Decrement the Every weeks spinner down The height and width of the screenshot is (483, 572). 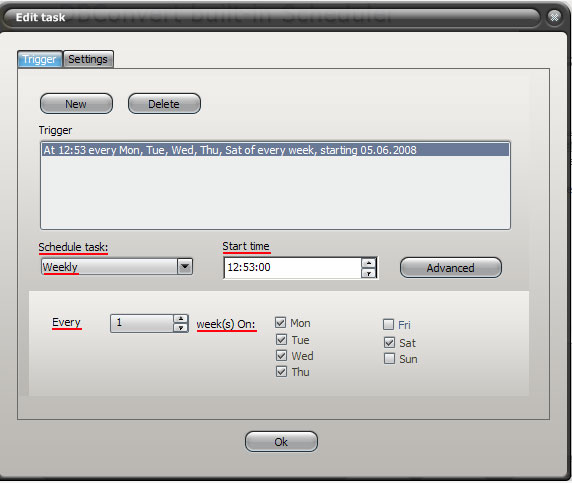click(181, 328)
